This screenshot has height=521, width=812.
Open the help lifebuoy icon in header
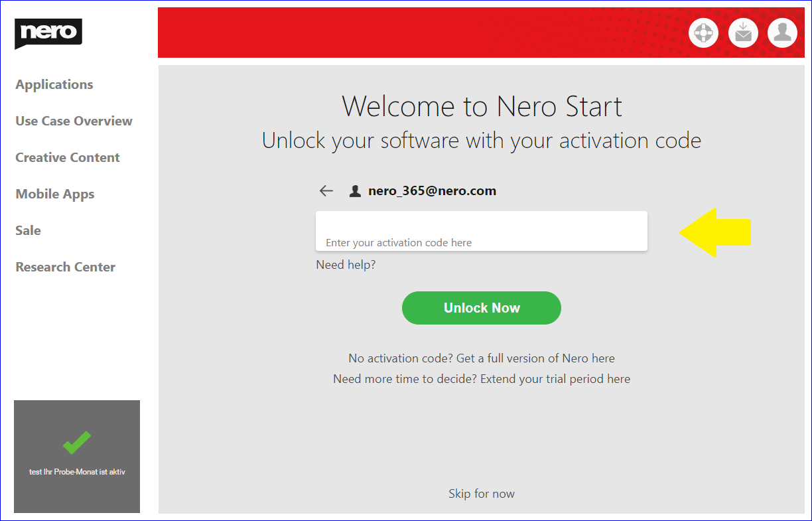click(x=703, y=33)
